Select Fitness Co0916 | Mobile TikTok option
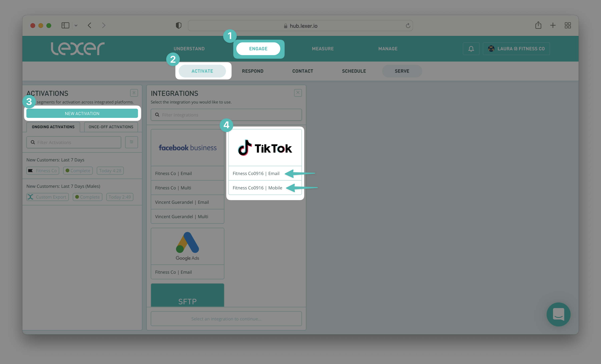 coord(257,188)
